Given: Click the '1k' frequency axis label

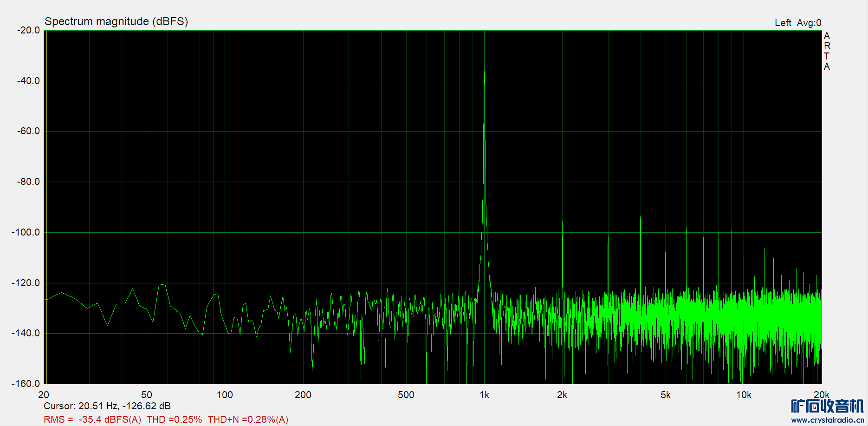Looking at the screenshot, I should click(484, 395).
